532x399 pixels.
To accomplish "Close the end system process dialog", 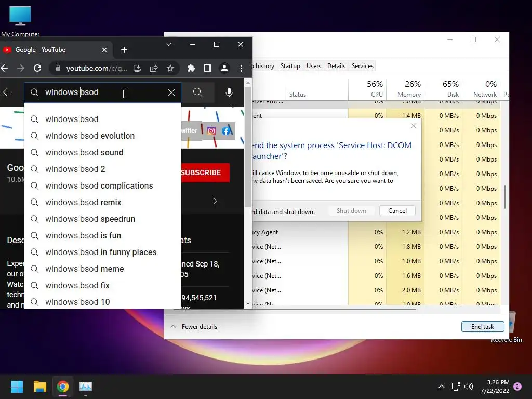I will 413,126.
